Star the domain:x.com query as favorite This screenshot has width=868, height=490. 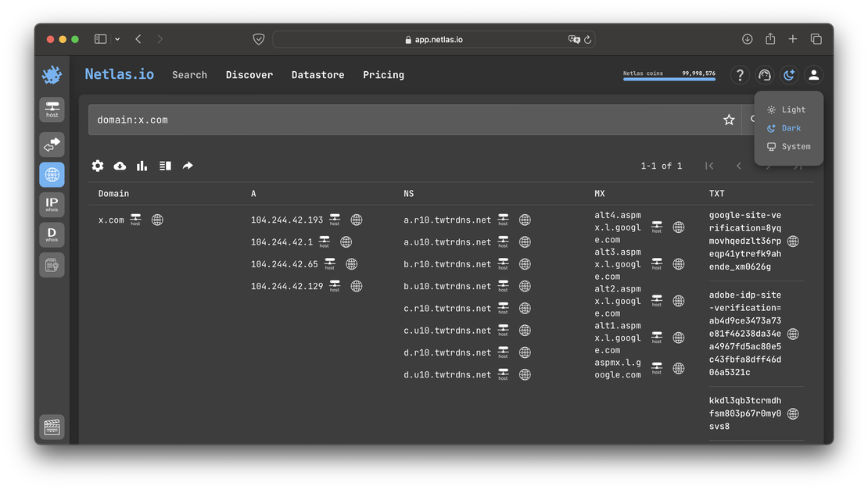[729, 119]
